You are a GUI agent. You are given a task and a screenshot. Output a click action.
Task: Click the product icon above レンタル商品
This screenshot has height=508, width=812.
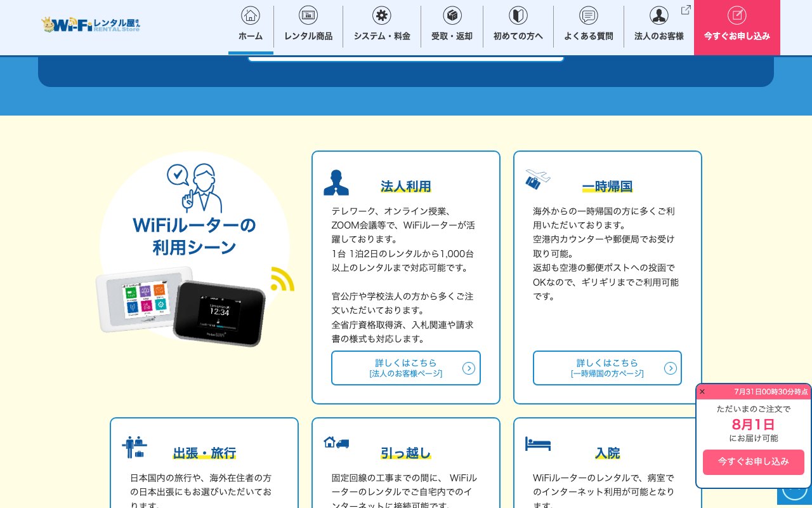308,15
